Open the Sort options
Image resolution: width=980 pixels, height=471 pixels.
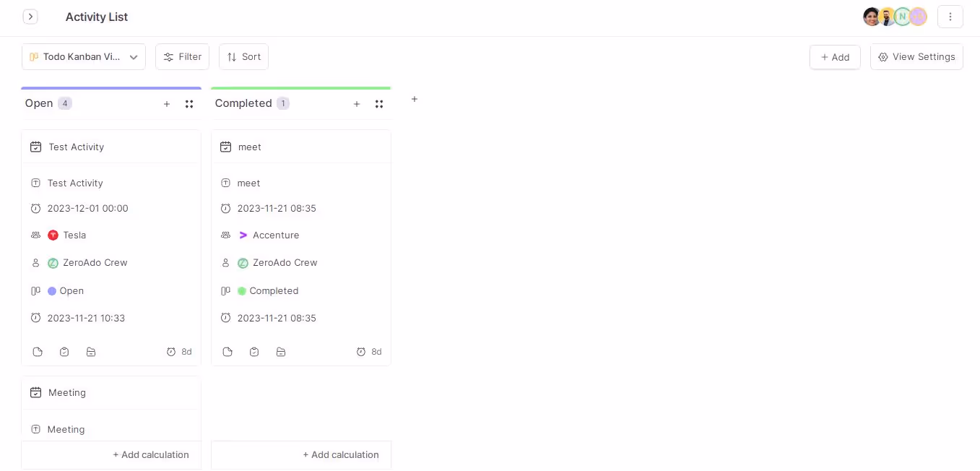point(243,57)
